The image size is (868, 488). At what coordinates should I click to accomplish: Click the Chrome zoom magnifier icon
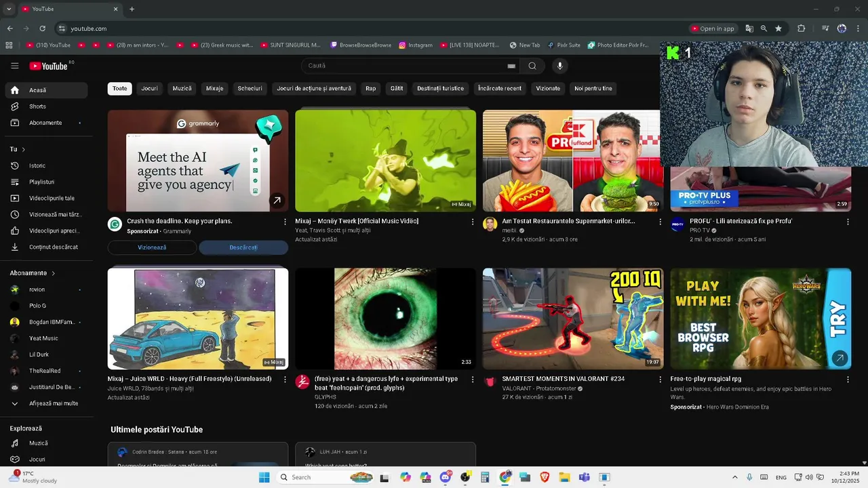(764, 28)
